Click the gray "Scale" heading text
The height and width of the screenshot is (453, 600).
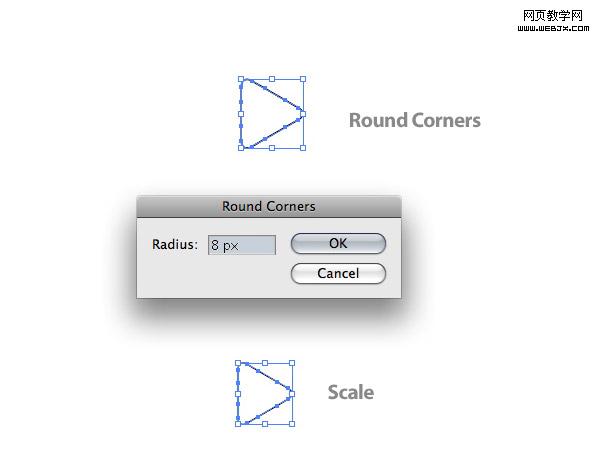tap(351, 393)
